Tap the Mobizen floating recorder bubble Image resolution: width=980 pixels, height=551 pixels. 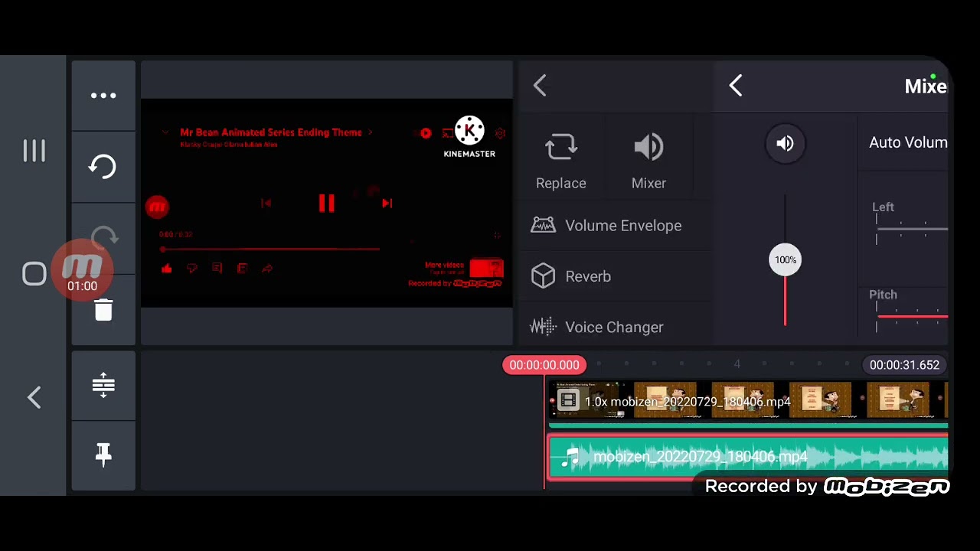pyautogui.click(x=83, y=270)
